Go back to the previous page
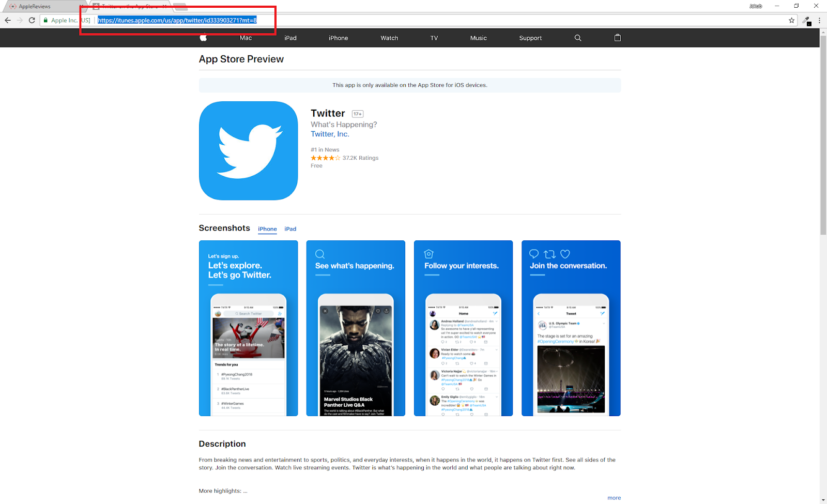Screen dimensions: 827x504 tap(7, 20)
